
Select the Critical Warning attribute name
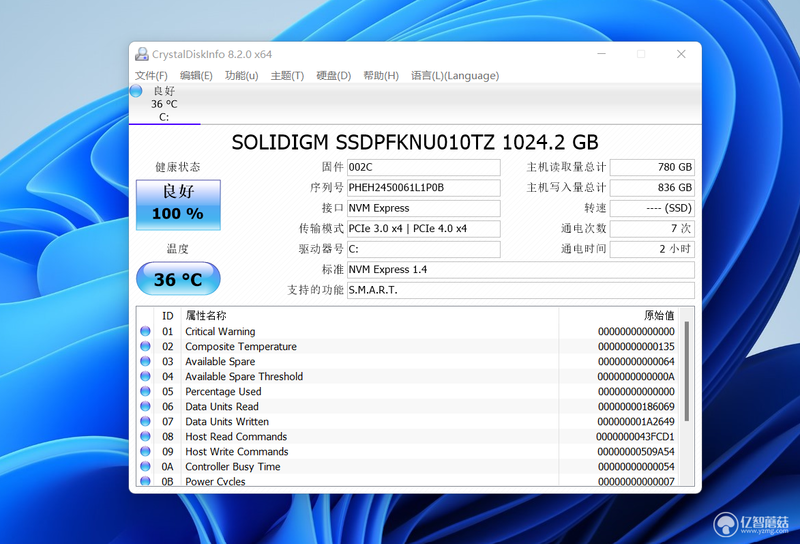220,331
